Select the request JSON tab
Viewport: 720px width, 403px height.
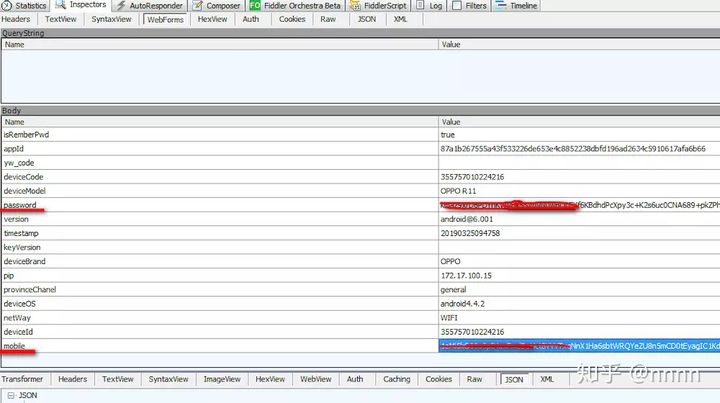coord(366,19)
